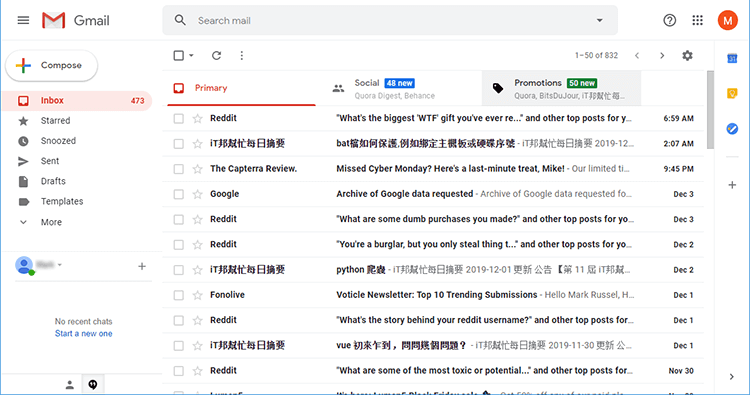Open the 1–50 of 832 counter
750x395 pixels.
pos(596,55)
